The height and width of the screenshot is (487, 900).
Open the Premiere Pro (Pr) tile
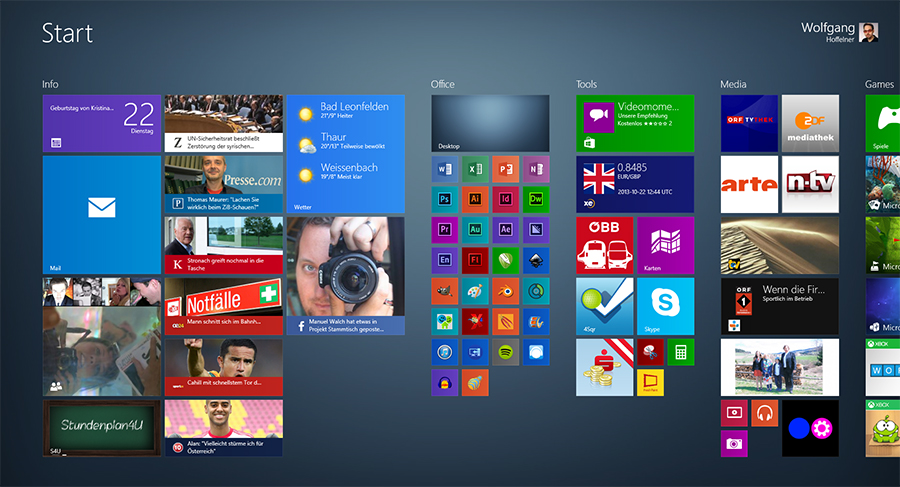click(x=445, y=230)
